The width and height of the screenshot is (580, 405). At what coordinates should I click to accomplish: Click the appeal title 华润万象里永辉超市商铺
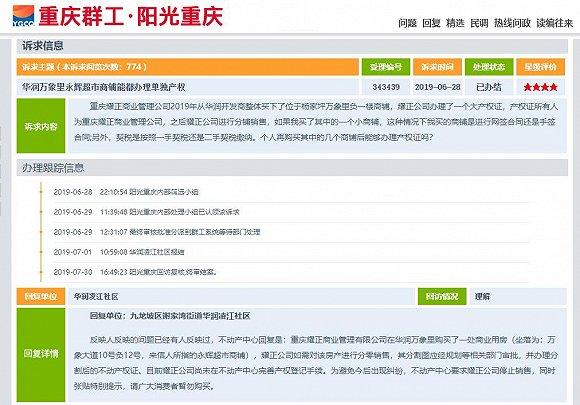[104, 87]
